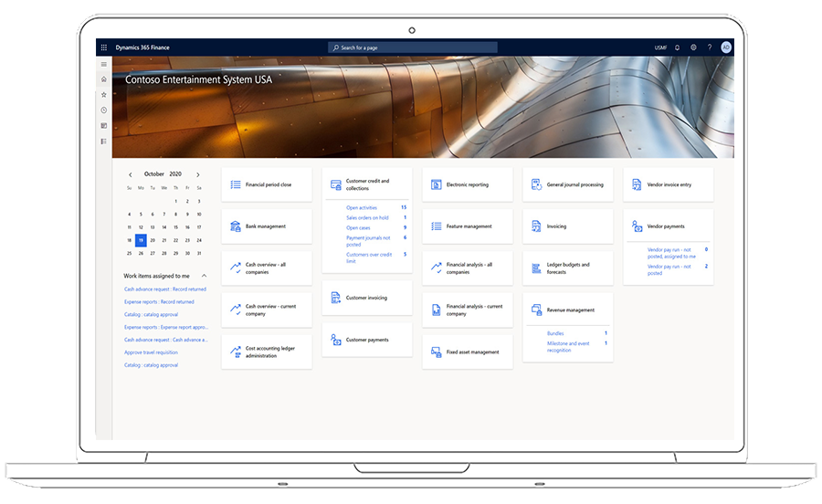The width and height of the screenshot is (822, 504).
Task: Open Electronic reporting tile icon
Action: (x=437, y=185)
